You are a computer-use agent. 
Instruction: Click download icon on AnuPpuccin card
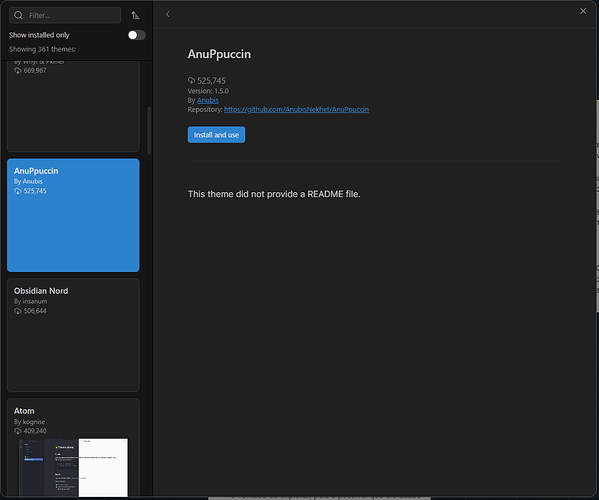[18, 191]
